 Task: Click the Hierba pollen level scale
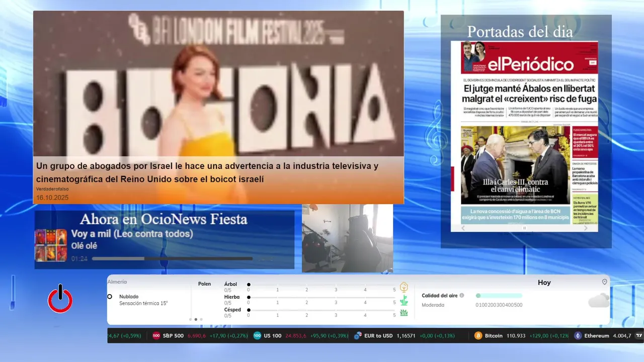(322, 297)
